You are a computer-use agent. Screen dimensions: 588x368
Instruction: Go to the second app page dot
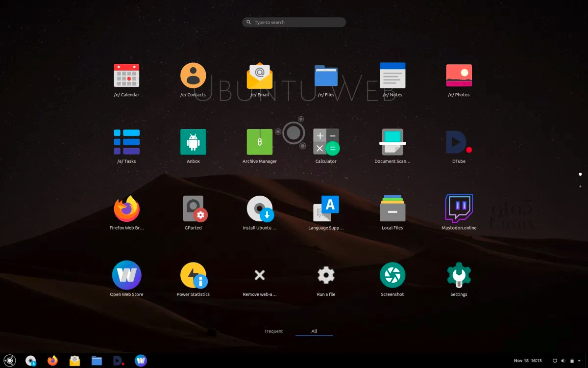pyautogui.click(x=580, y=186)
